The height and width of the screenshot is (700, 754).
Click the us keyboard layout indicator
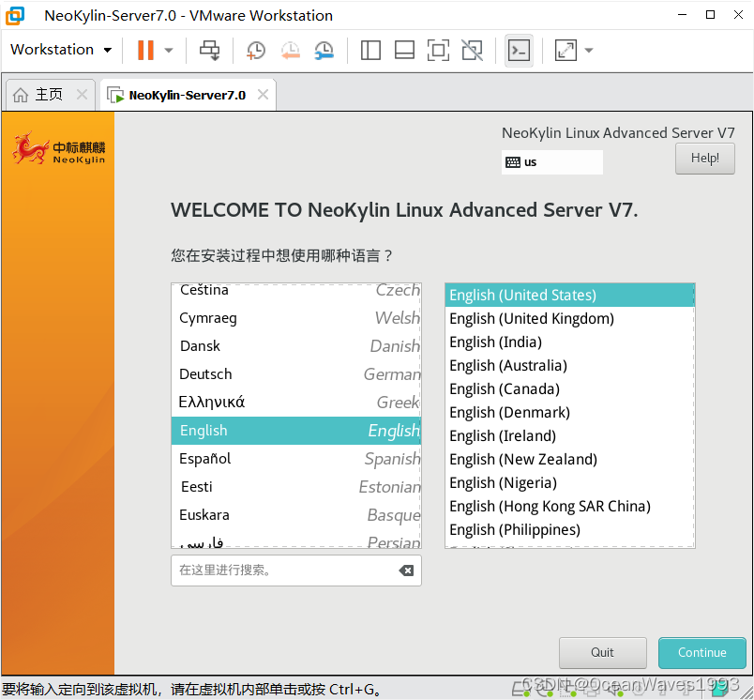click(x=551, y=162)
